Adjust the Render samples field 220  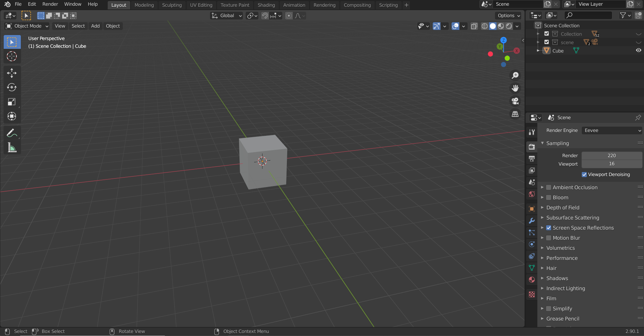pyautogui.click(x=612, y=156)
